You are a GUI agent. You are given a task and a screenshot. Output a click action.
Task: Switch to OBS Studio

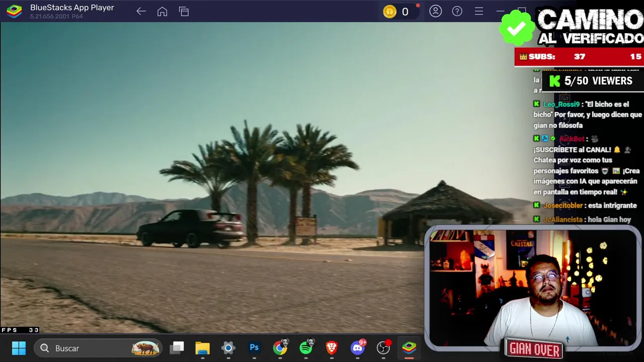point(383,348)
